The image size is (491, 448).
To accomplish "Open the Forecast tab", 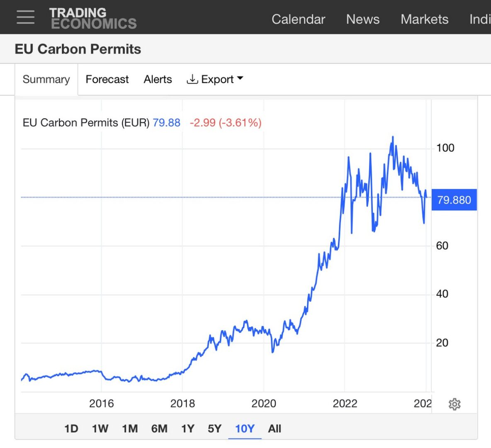I will pos(107,79).
